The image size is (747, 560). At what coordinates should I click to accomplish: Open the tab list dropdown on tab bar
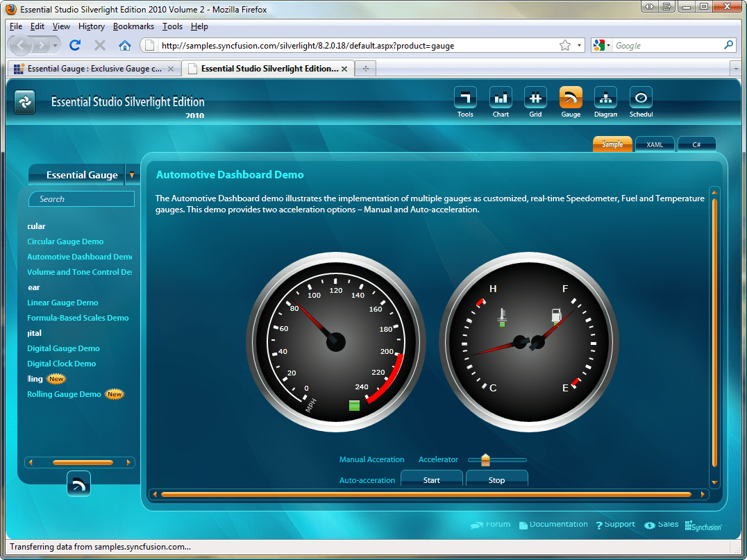[737, 68]
